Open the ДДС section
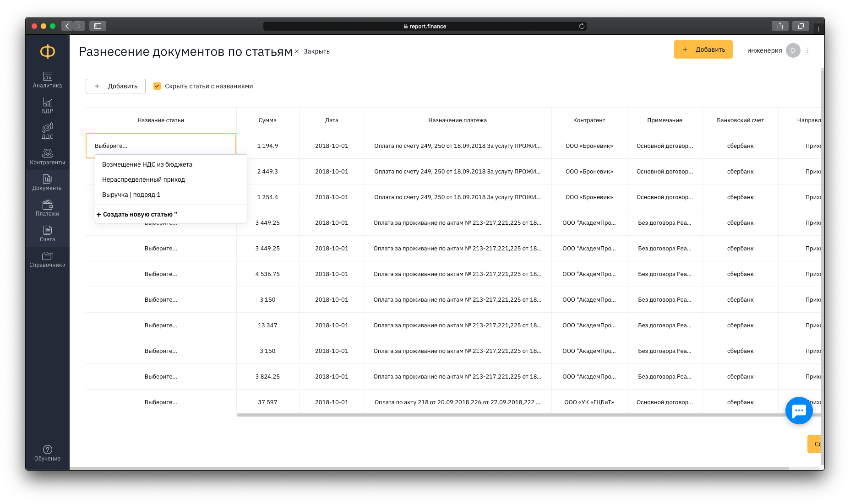The image size is (850, 504). [47, 131]
